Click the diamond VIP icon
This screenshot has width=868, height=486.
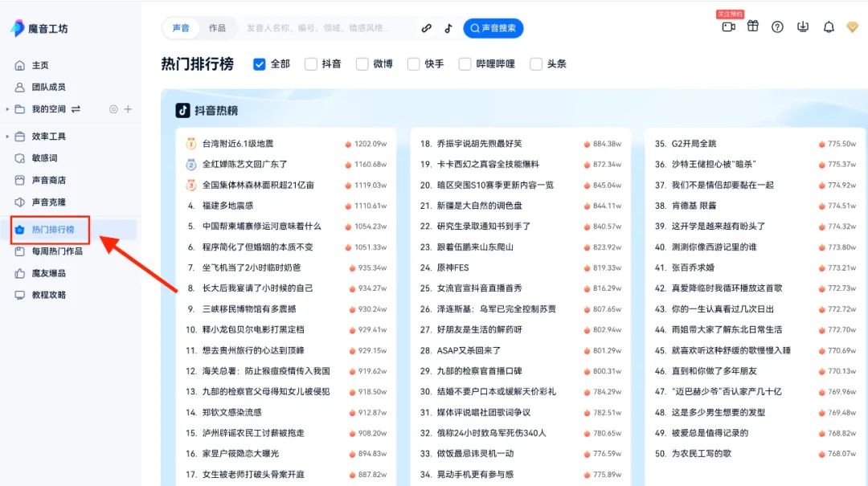click(x=853, y=27)
